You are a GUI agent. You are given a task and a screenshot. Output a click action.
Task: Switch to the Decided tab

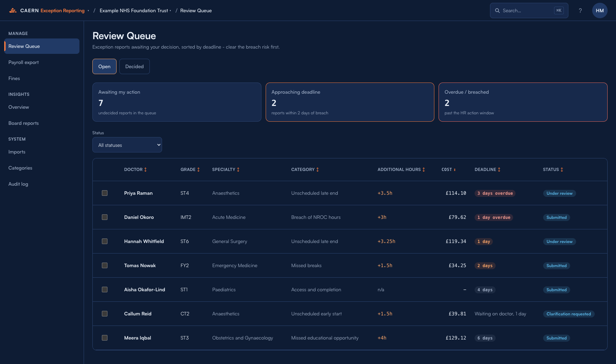coord(134,66)
